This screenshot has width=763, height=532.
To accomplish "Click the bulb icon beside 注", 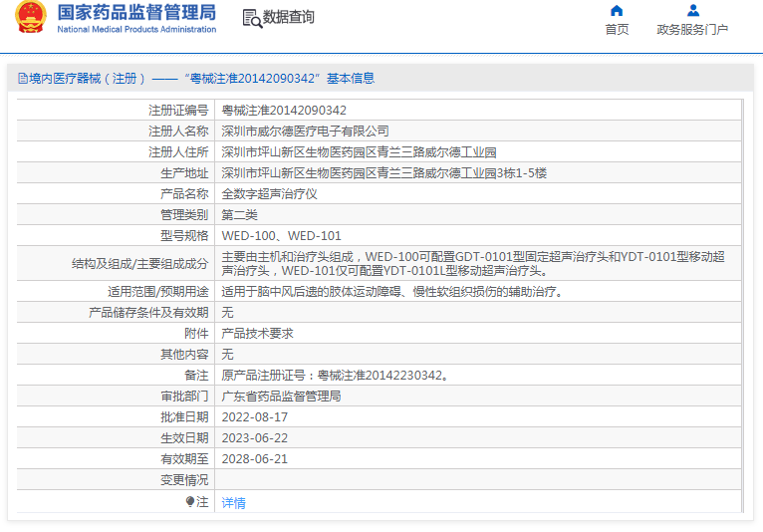I will [190, 502].
